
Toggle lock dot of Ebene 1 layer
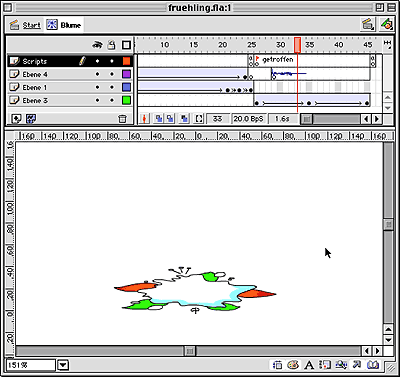click(x=112, y=87)
